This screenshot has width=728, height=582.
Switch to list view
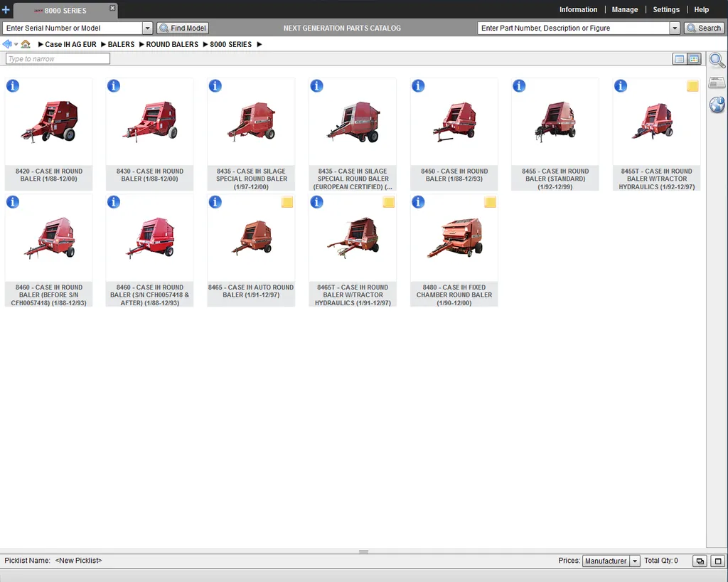point(679,59)
